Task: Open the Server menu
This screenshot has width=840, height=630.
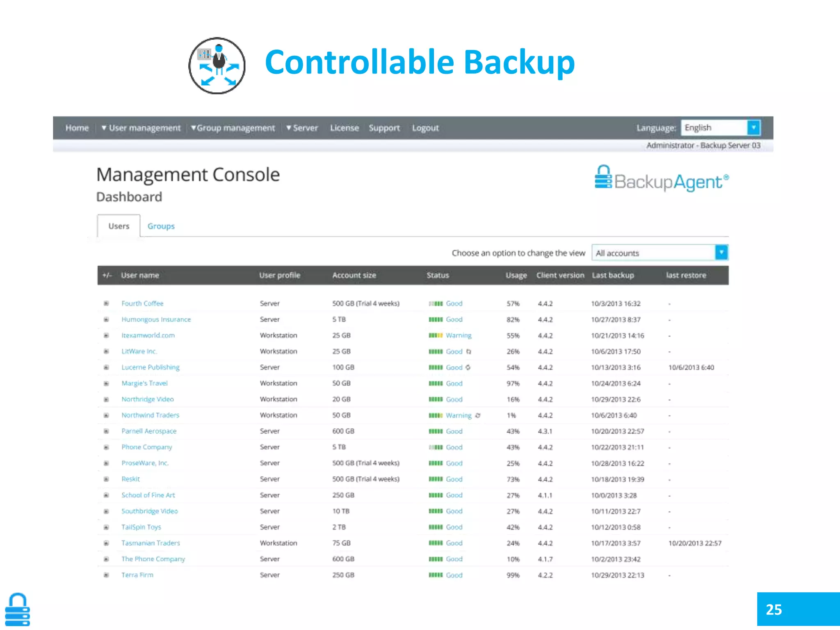Action: point(302,128)
